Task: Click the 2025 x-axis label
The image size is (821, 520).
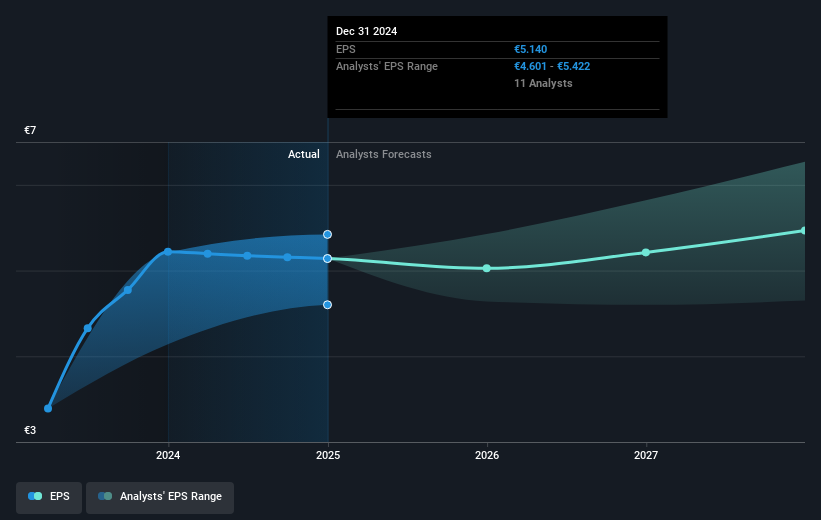Action: 328,455
